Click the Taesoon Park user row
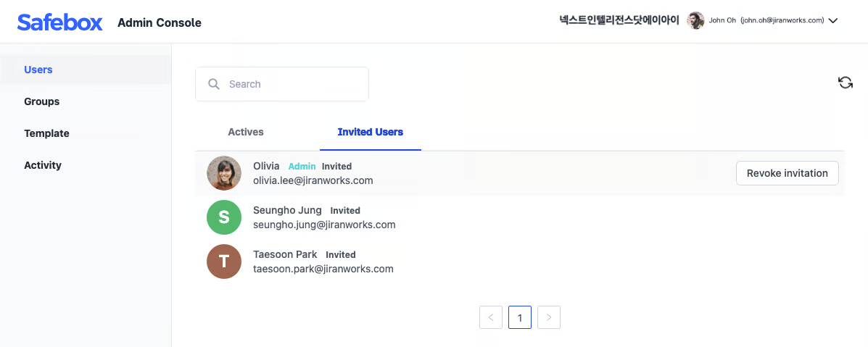 (x=508, y=262)
